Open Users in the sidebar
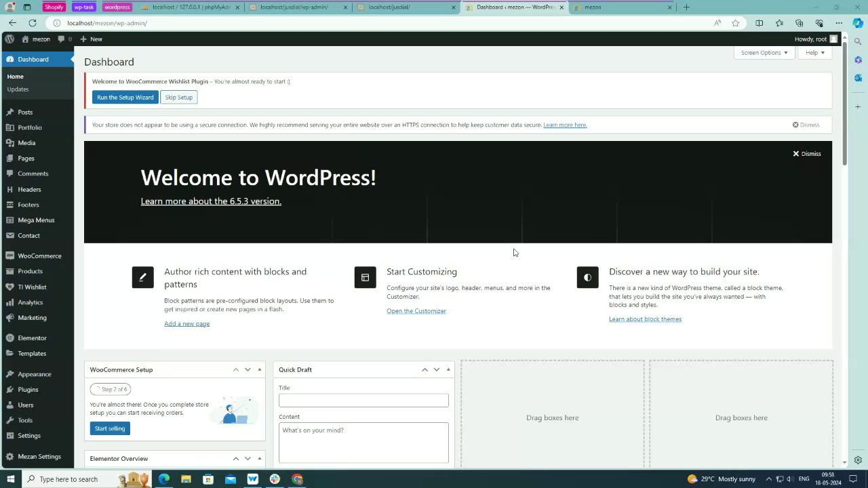This screenshot has width=868, height=488. [26, 405]
